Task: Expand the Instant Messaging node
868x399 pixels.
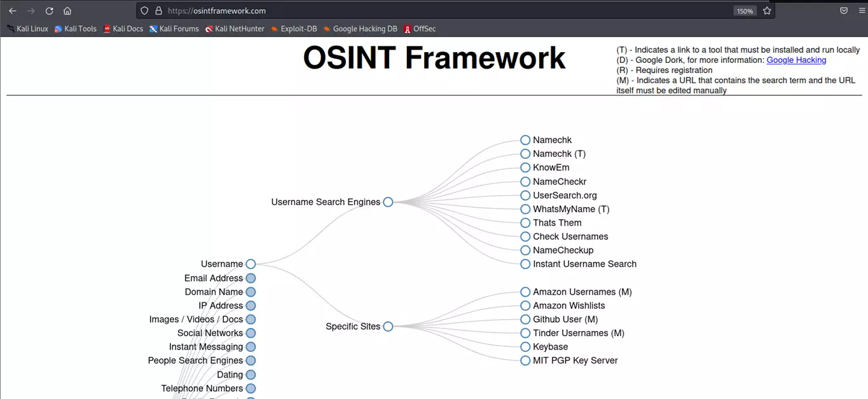Action: point(251,347)
